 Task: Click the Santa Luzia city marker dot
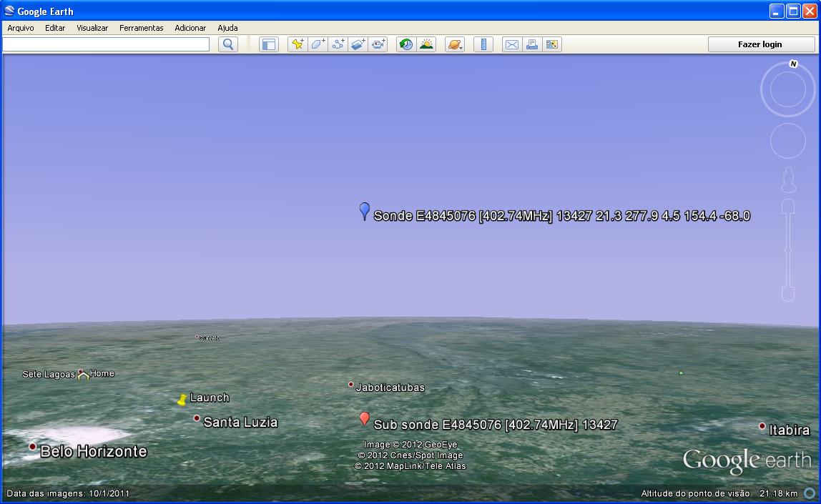point(197,418)
